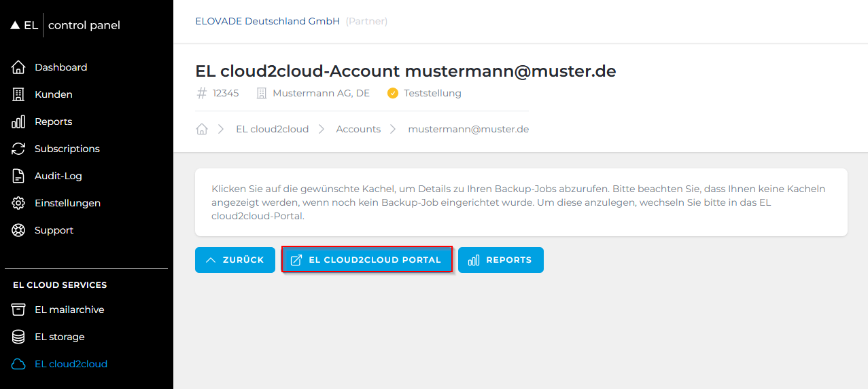868x389 pixels.
Task: Click the Dashboard house icon in sidebar
Action: (19, 67)
